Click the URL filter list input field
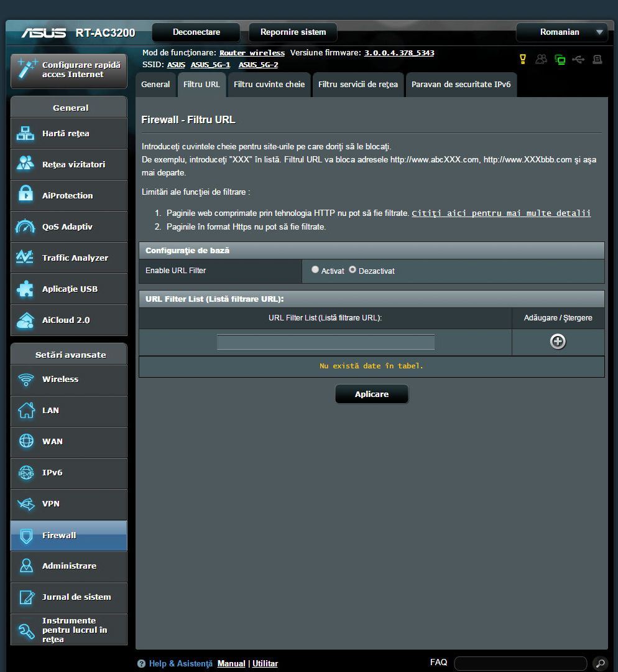Viewport: 618px width, 672px height. coord(325,342)
